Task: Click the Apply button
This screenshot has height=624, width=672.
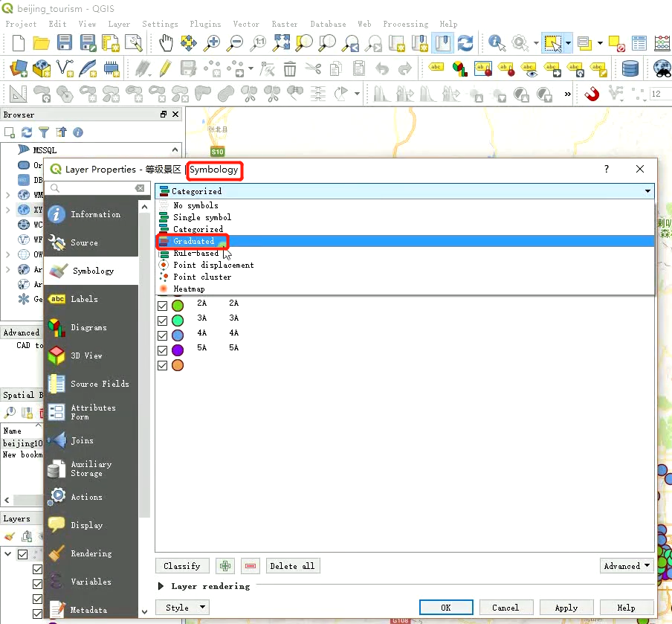Action: tap(566, 608)
